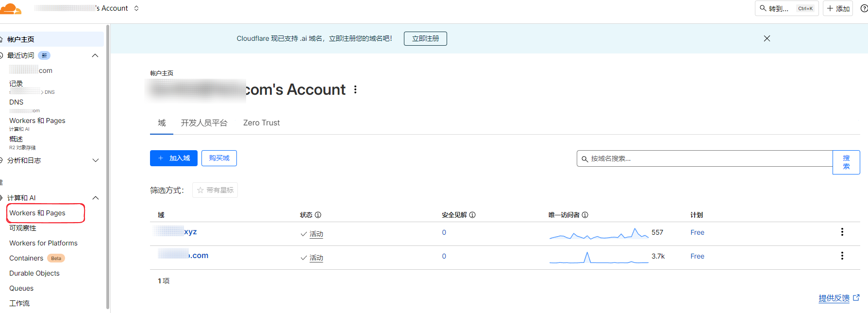Toggle the 带有星标 starred filter
Image resolution: width=868 pixels, height=313 pixels.
(215, 190)
